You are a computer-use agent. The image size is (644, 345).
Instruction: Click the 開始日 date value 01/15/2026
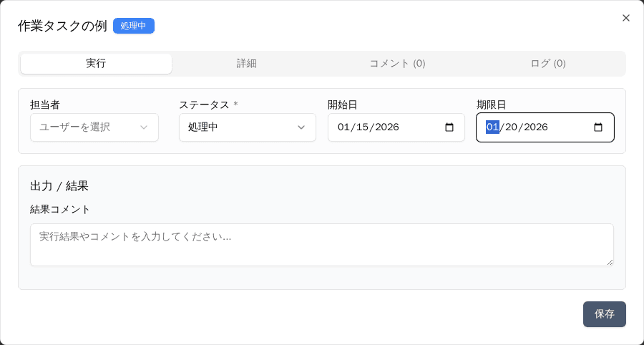point(369,127)
